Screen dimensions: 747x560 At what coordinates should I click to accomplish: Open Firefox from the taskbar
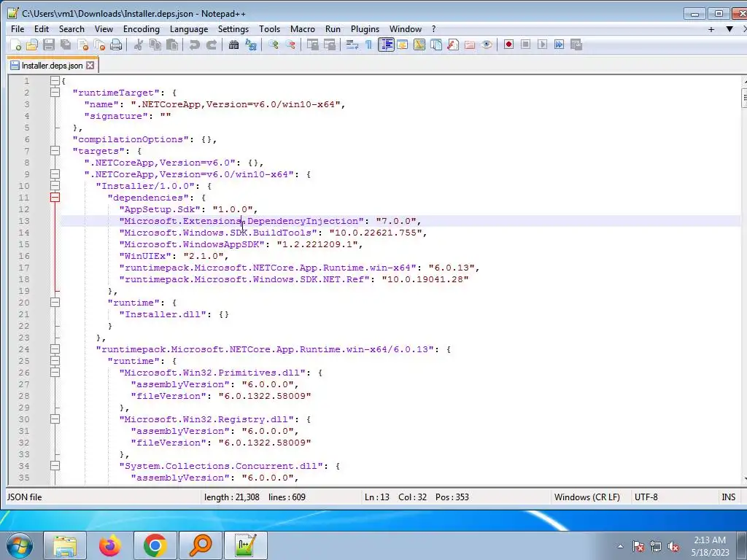110,545
